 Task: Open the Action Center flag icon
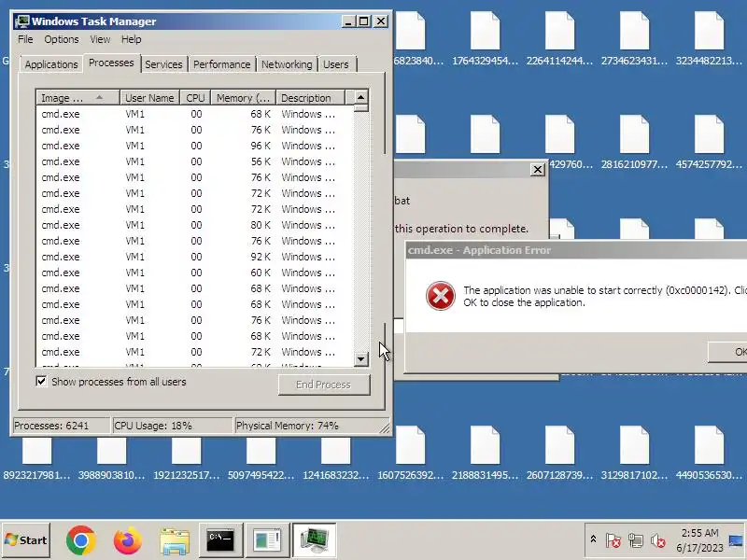[x=613, y=540]
